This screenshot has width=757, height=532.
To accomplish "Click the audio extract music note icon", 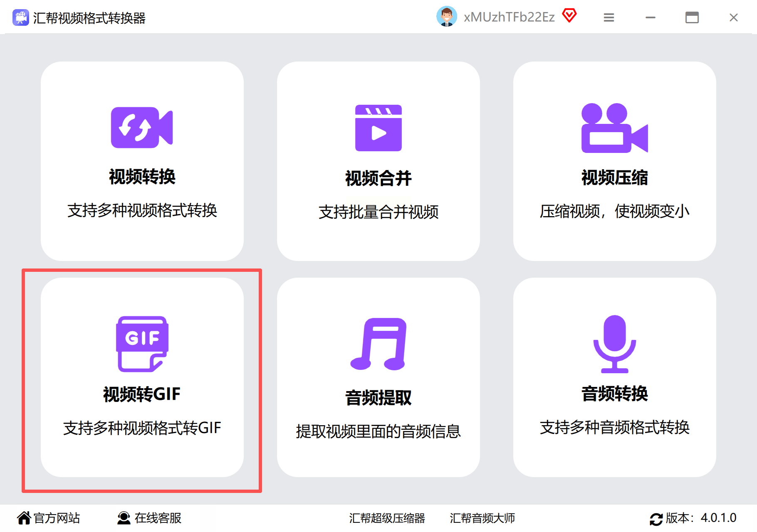I will point(378,344).
